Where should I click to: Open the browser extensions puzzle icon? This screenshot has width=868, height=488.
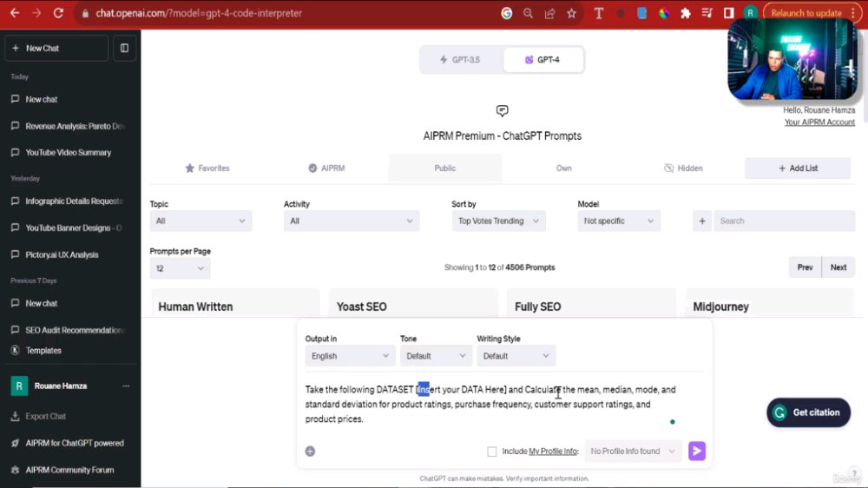(x=686, y=13)
